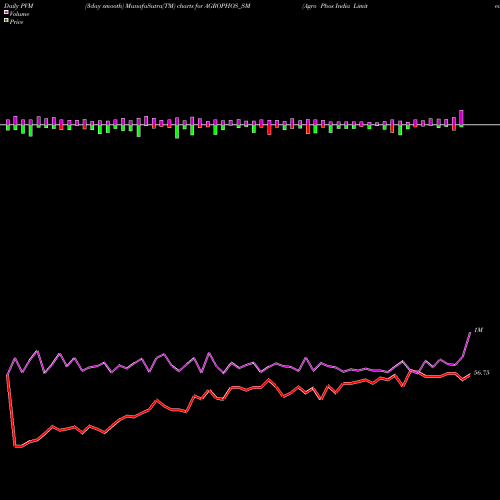The image size is (500, 500).
Task: Click the end point of the purple volume line
Action: (470, 333)
